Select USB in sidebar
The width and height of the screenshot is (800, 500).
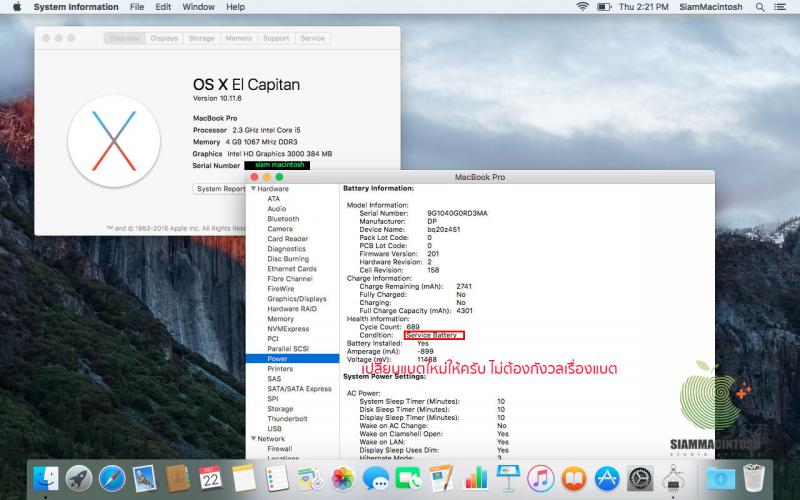(274, 429)
